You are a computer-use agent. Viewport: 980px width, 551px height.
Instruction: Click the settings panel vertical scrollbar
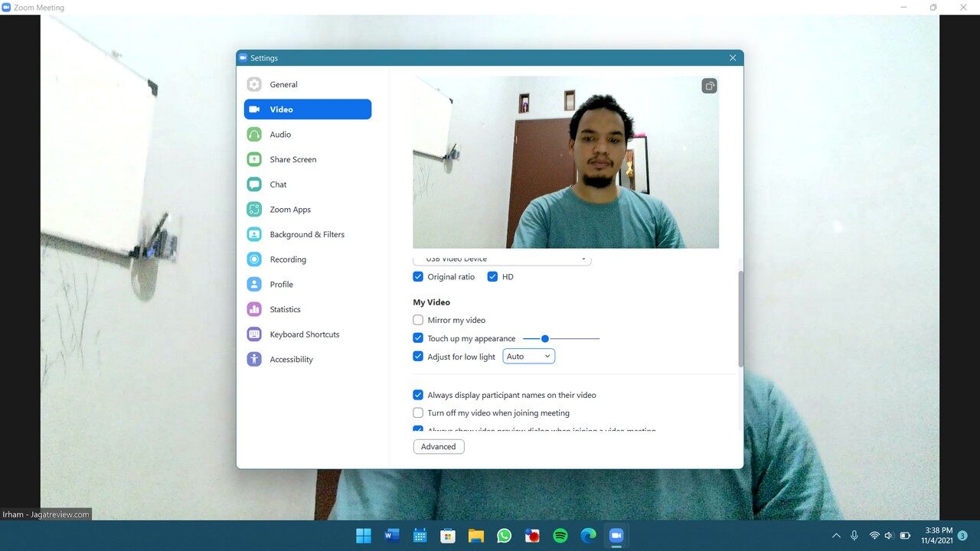(740, 318)
